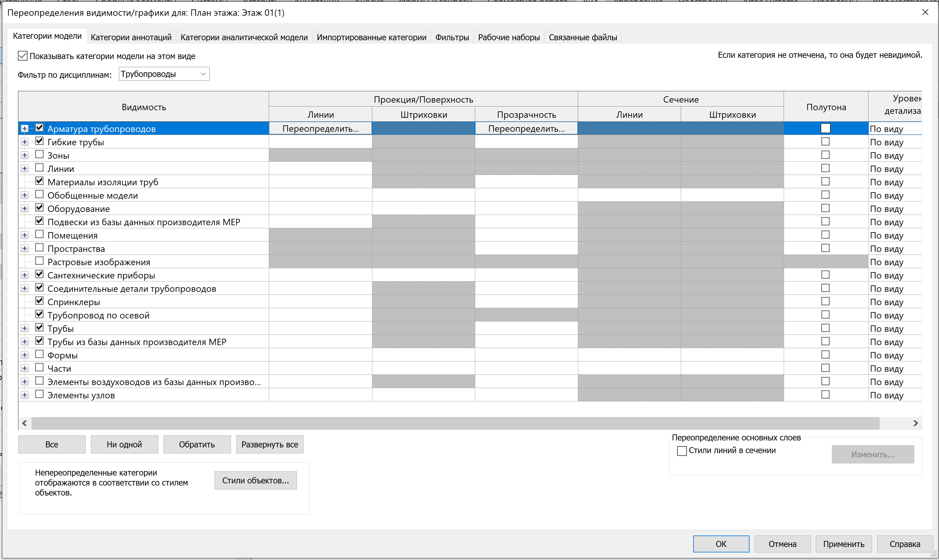Click the Видимость column header
The width and height of the screenshot is (939, 560).
(144, 107)
